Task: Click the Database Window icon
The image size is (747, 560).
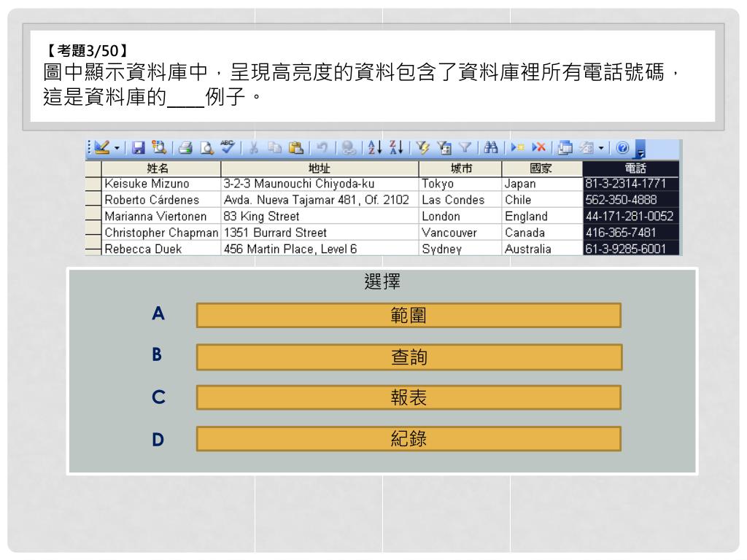Action: 565,148
